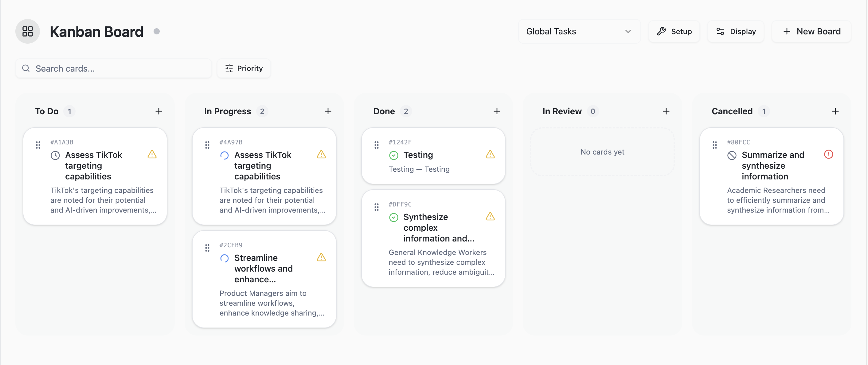868x365 pixels.
Task: Add a card to the To Do column
Action: pos(159,111)
